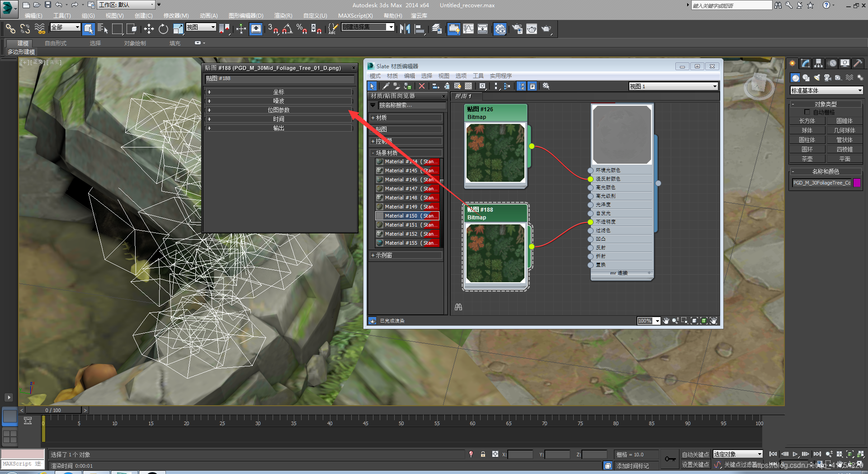
Task: Select the Move tool in main toolbar
Action: tap(149, 29)
